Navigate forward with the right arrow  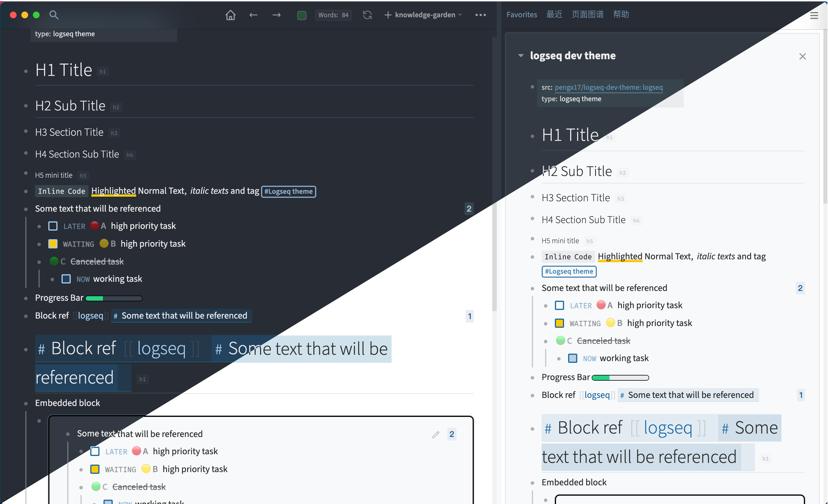coord(276,15)
